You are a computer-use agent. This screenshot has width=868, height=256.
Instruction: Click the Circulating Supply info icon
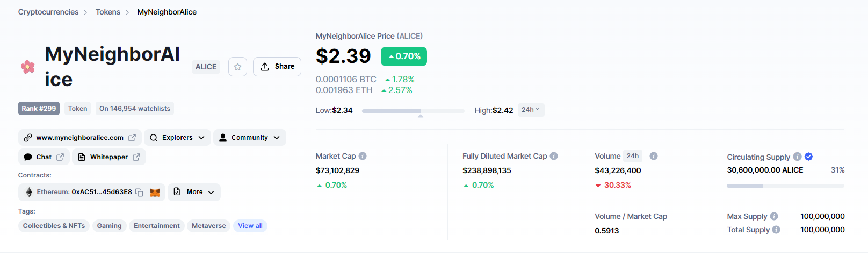(797, 157)
